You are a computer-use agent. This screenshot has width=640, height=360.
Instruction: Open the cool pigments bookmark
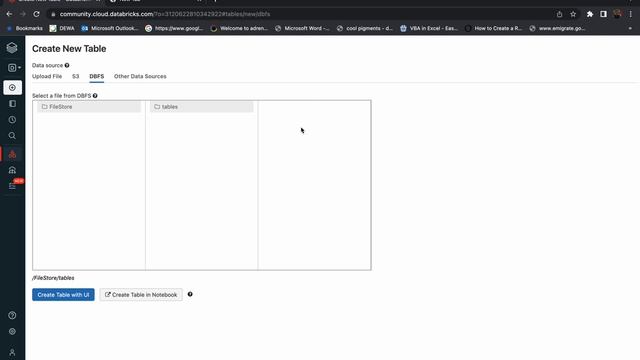(365, 28)
